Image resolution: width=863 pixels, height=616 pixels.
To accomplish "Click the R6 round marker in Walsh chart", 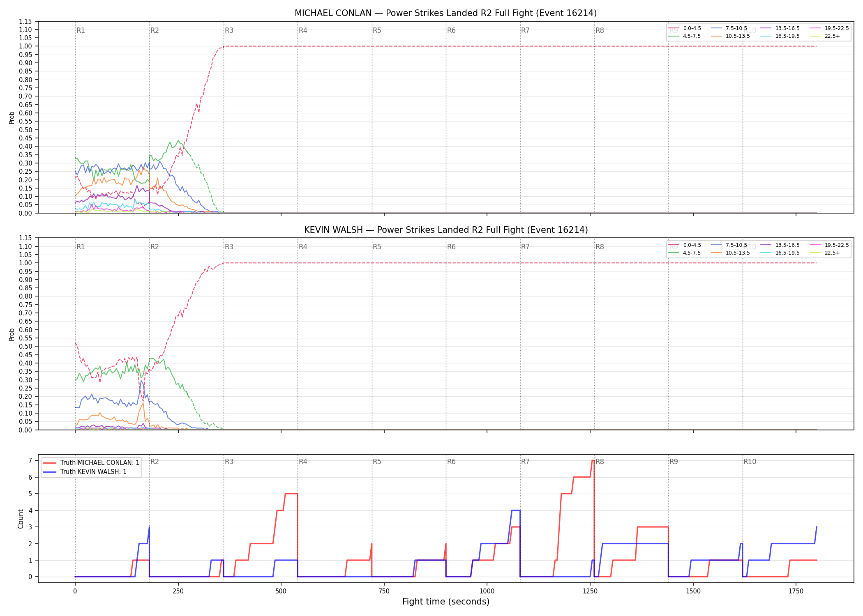I will click(451, 247).
